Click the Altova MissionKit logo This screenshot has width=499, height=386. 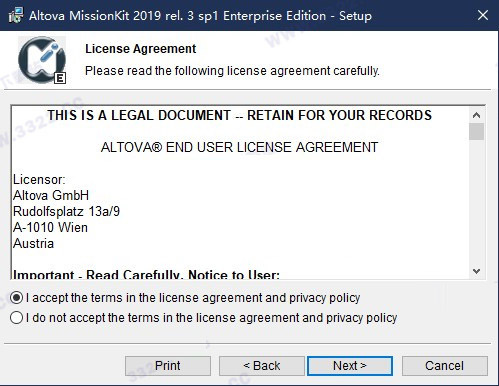tap(42, 60)
